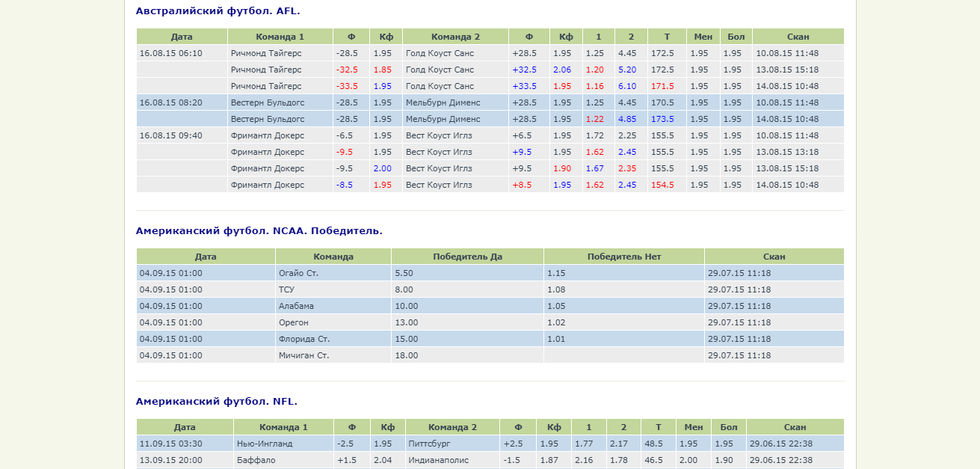Click the red handicap value '+8.5'
This screenshot has width=980, height=469.
[522, 185]
